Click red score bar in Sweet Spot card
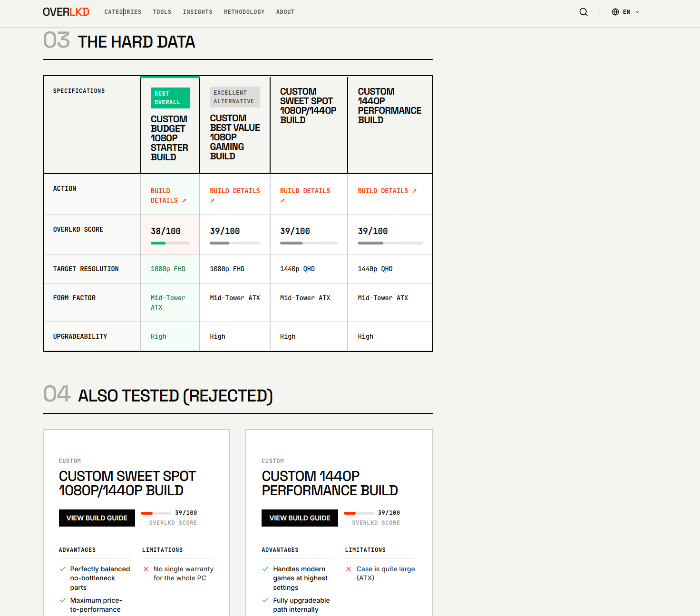The image size is (700, 616). click(156, 513)
